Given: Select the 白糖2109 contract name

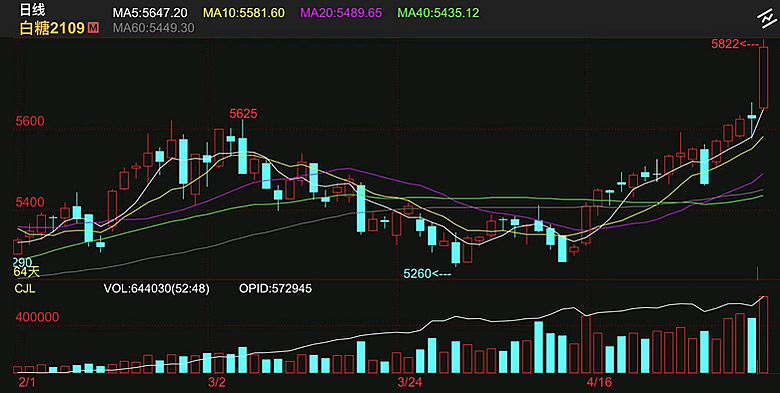Looking at the screenshot, I should [52, 28].
